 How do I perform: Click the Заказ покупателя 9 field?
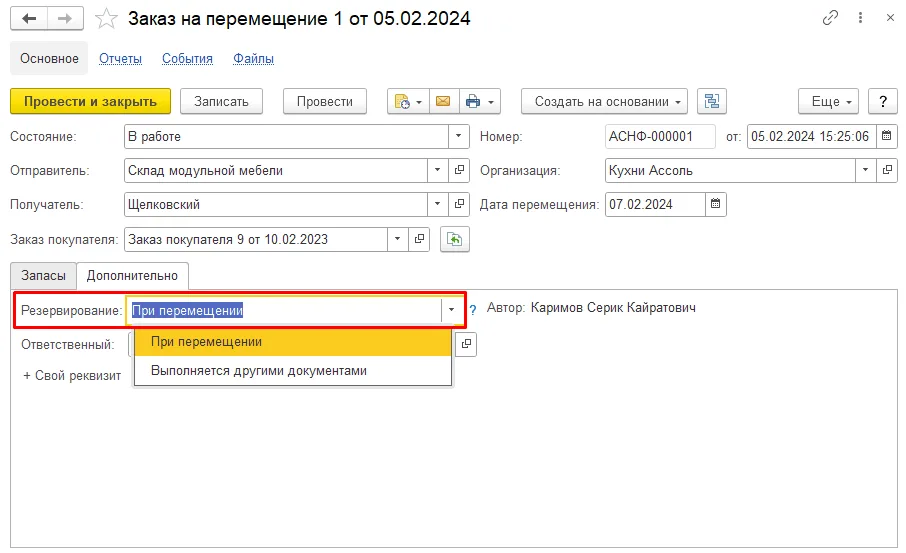tap(256, 239)
